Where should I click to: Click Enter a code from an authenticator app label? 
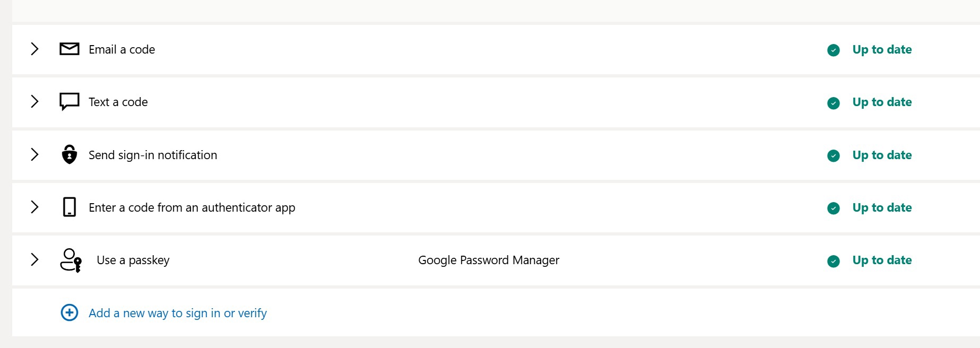(192, 207)
